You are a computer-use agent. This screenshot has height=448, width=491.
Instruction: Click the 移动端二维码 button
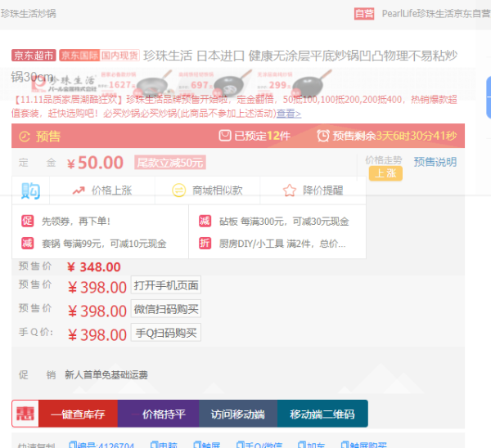[x=322, y=414]
